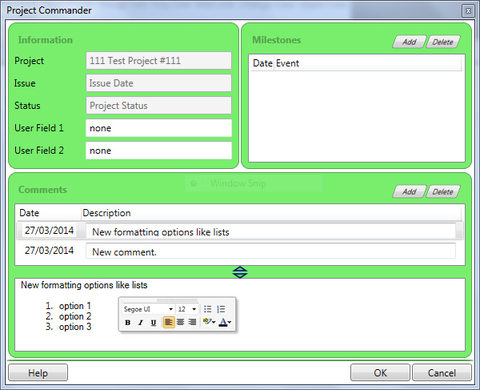Apply numbered list formatting
The width and height of the screenshot is (480, 390).
(x=221, y=309)
